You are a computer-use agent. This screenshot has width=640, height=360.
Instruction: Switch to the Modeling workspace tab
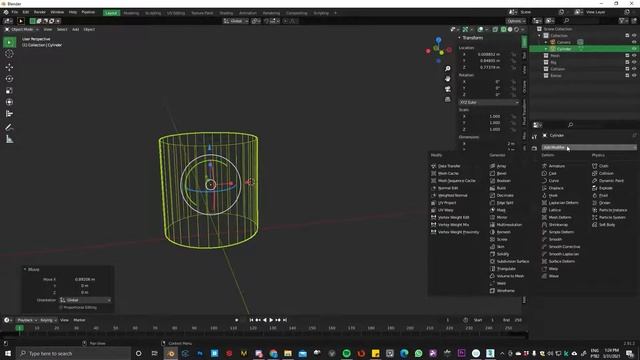[131, 13]
